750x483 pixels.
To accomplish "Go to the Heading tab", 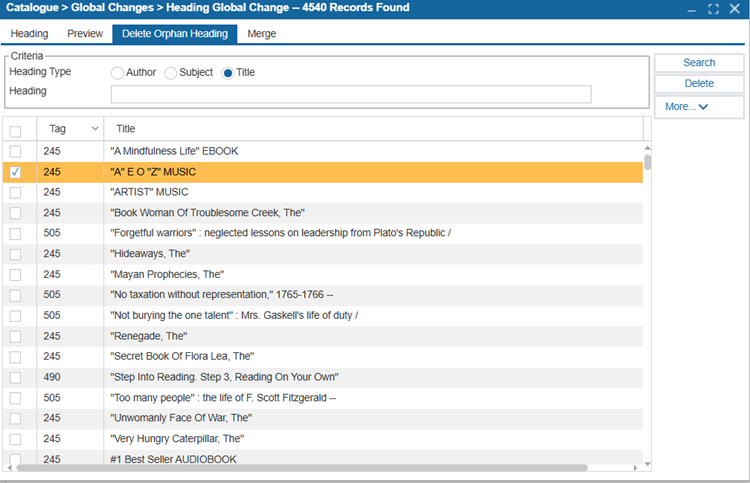I will [x=29, y=34].
